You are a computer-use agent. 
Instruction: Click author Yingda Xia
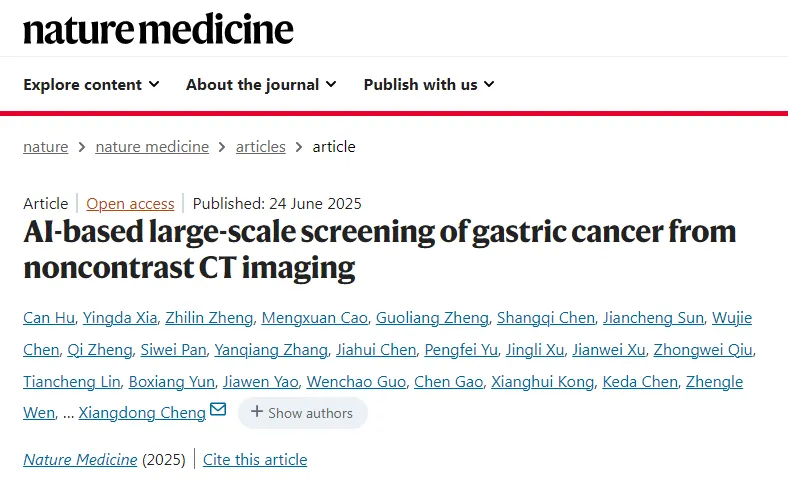point(122,319)
